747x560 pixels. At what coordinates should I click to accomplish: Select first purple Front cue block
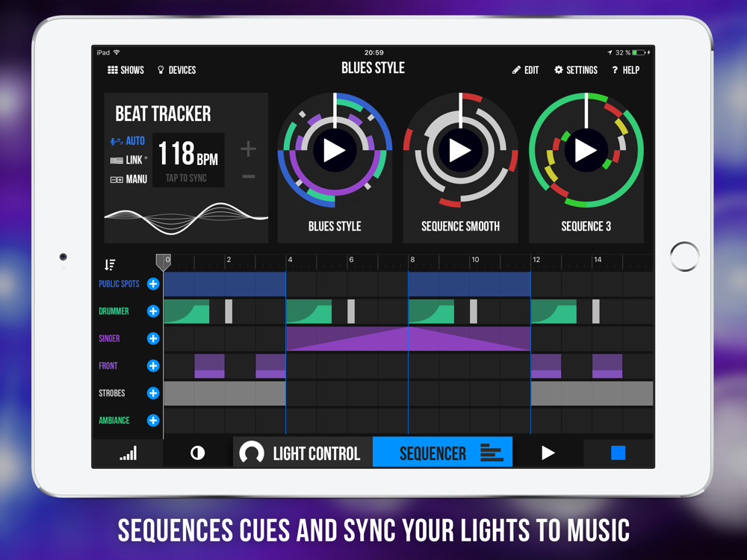tap(210, 366)
